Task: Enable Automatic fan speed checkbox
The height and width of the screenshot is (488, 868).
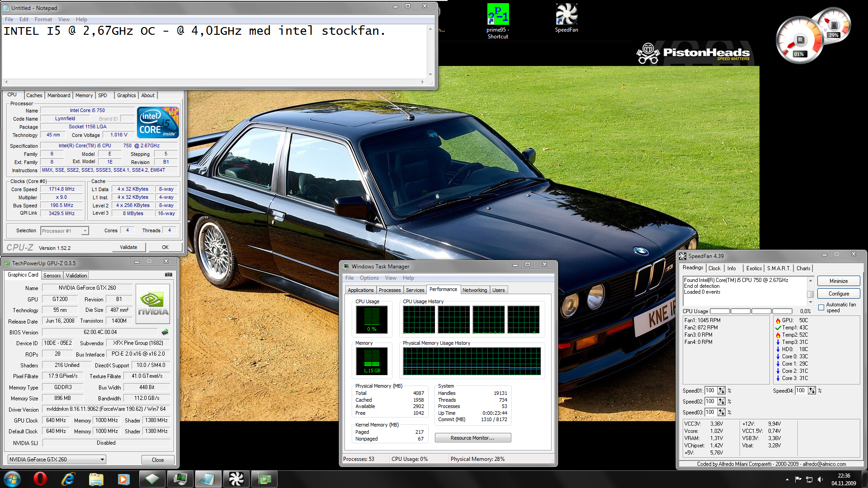Action: 821,307
